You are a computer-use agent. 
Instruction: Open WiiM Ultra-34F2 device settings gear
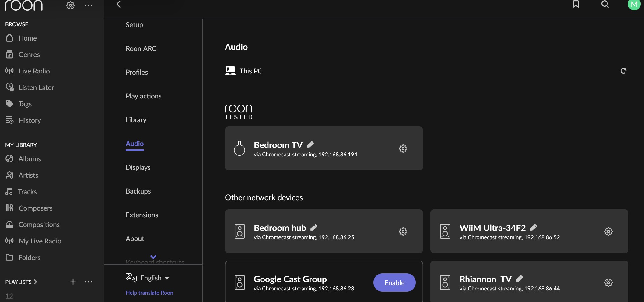tap(608, 231)
